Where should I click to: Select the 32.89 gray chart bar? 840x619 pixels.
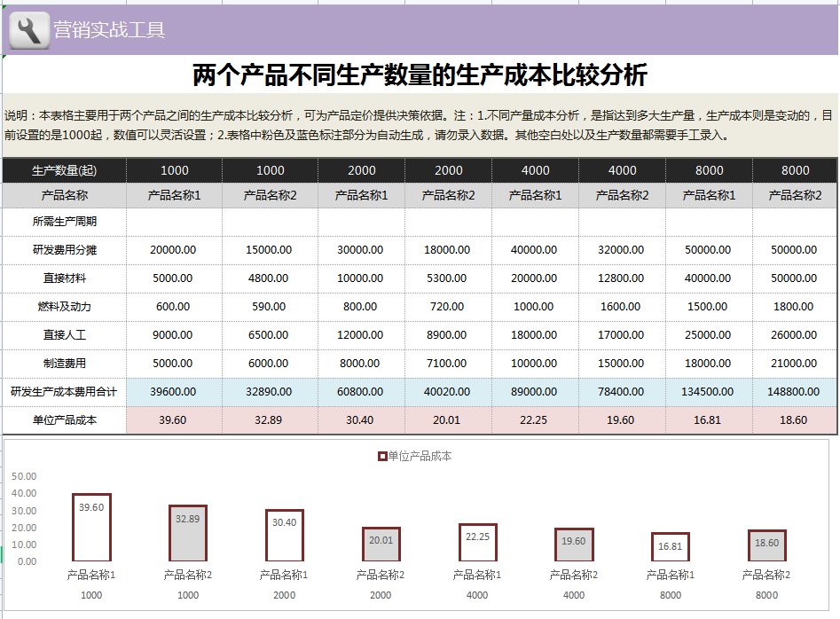tap(188, 533)
